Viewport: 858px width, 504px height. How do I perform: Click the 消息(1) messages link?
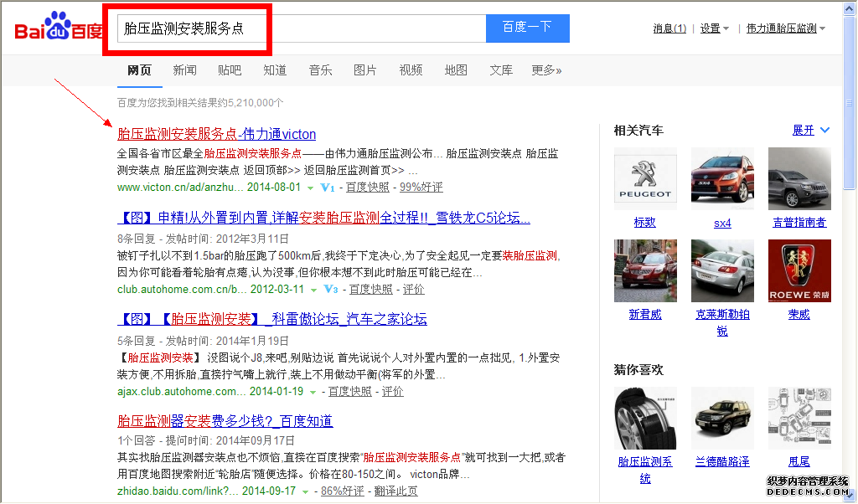click(x=669, y=28)
